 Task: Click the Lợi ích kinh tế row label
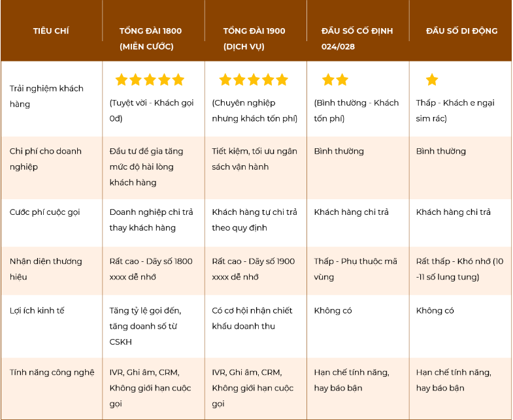[x=37, y=311]
